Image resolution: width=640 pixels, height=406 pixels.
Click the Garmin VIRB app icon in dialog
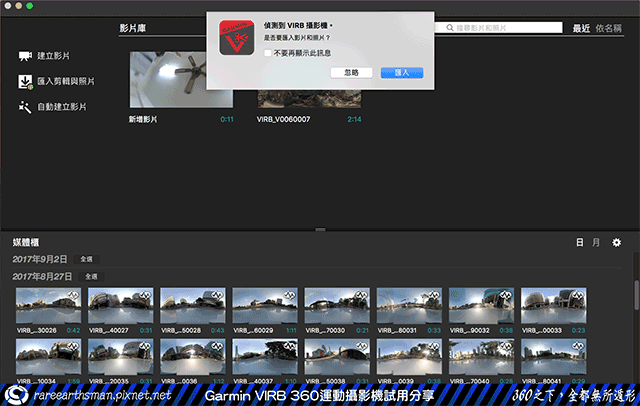tap(237, 38)
